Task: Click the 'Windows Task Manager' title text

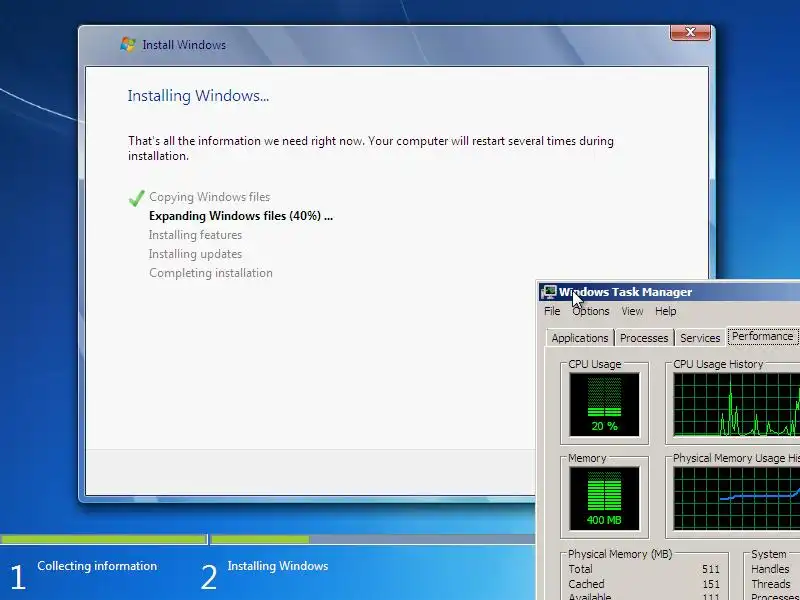Action: [x=626, y=292]
